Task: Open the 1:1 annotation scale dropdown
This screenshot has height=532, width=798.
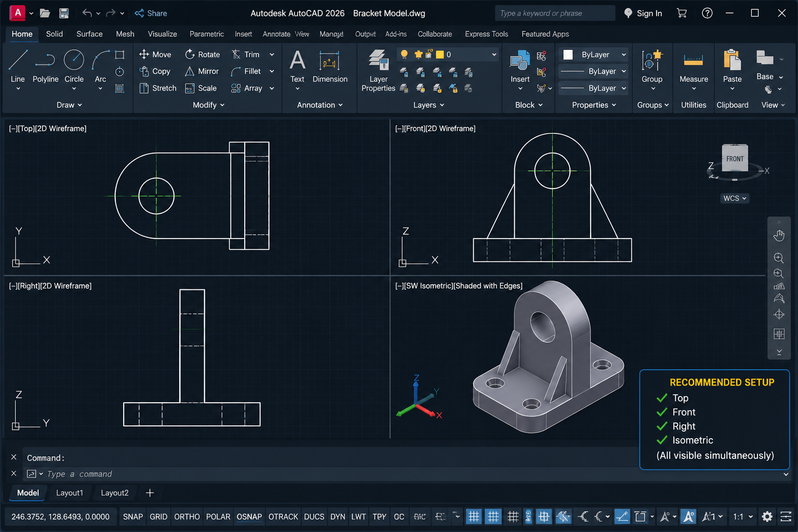Action: click(x=743, y=516)
